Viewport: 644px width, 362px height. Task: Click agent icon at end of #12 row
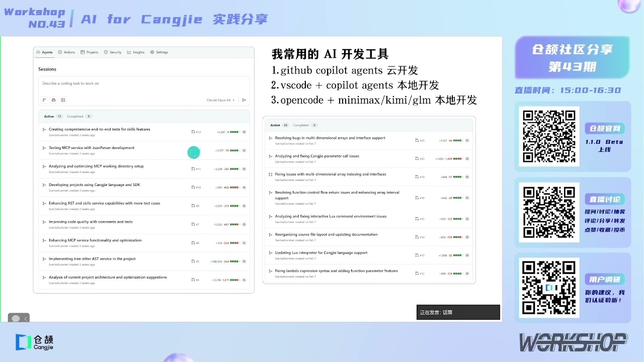point(467,274)
